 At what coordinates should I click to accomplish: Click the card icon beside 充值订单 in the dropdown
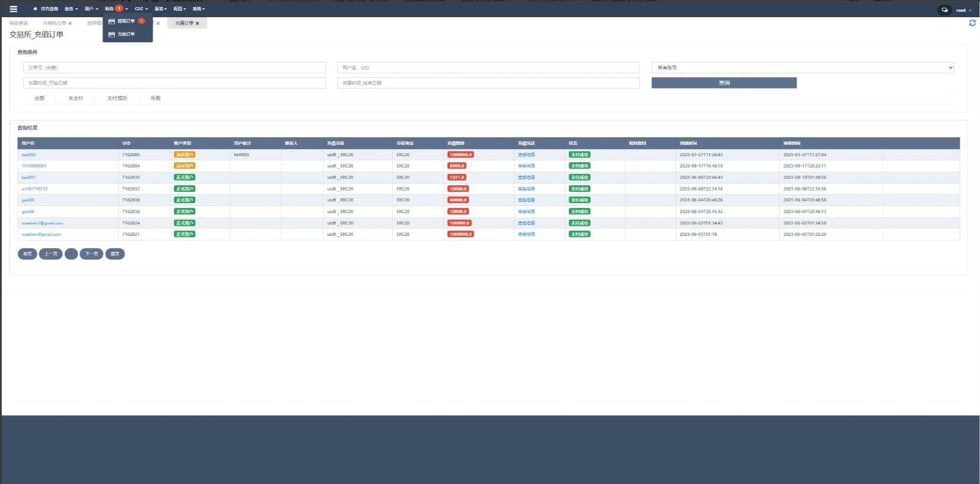112,34
